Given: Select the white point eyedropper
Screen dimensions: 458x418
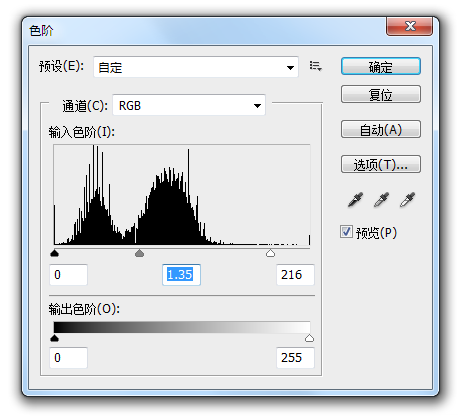Looking at the screenshot, I should click(x=407, y=199).
